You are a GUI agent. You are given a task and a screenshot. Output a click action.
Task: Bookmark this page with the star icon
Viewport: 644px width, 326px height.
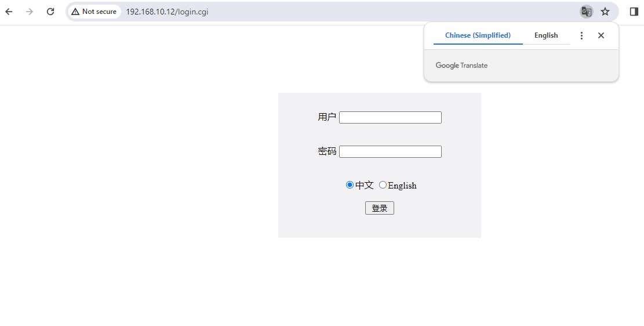click(x=605, y=12)
